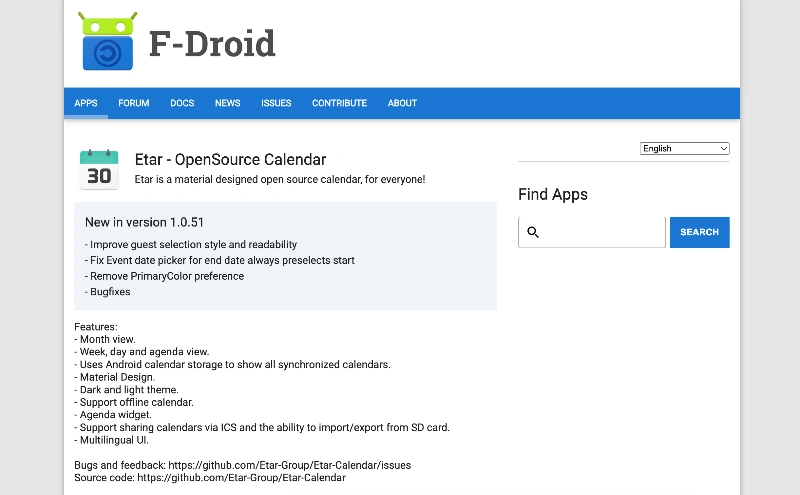Click the 'Agenda widget.' feature line

tap(113, 415)
